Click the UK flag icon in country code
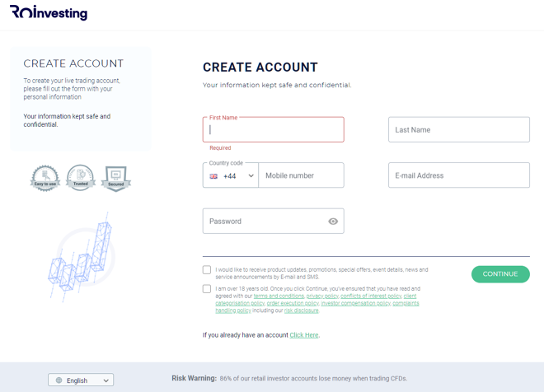The height and width of the screenshot is (392, 544). (213, 176)
